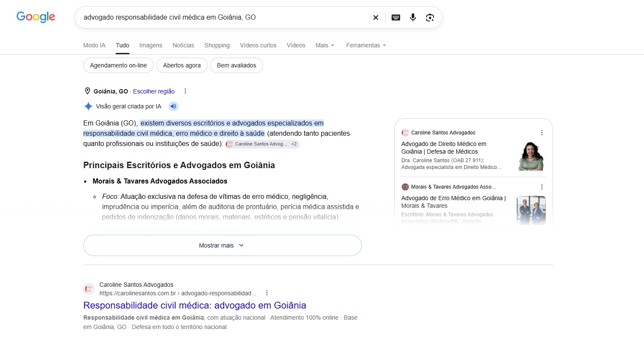
Task: Open options menu beside Escolher região
Action: click(185, 91)
